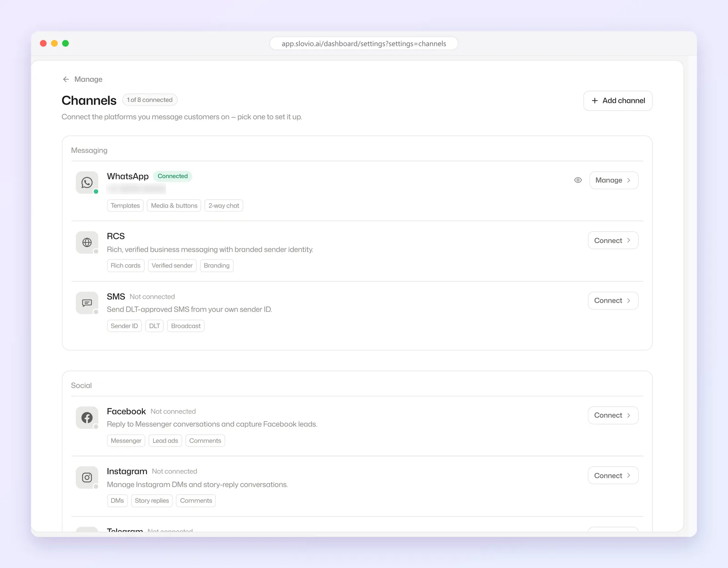Viewport: 728px width, 568px height.
Task: Click the 'Sender ID' tag under SMS
Action: point(124,326)
